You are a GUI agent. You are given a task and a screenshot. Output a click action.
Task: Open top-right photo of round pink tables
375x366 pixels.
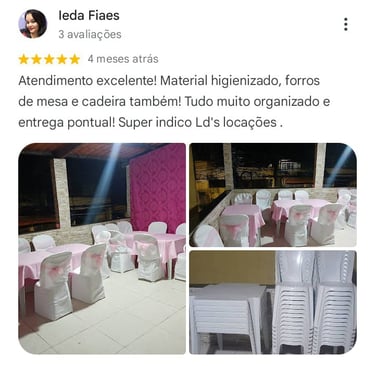point(273,195)
